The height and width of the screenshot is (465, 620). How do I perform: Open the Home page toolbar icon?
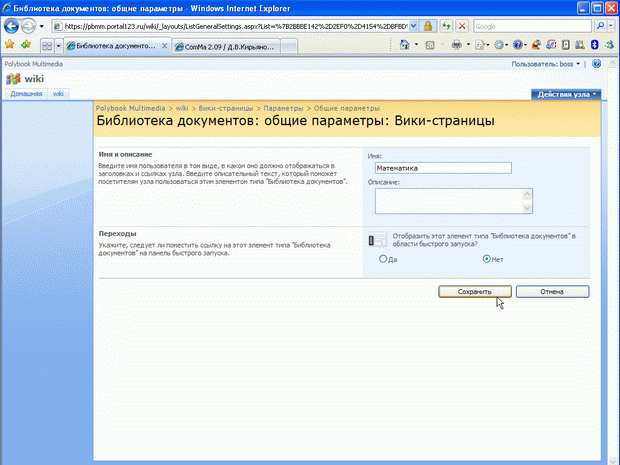click(406, 46)
